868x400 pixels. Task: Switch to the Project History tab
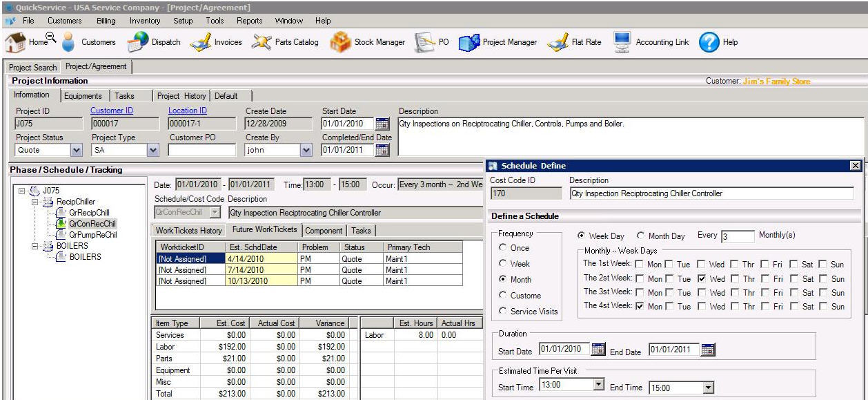(x=180, y=96)
